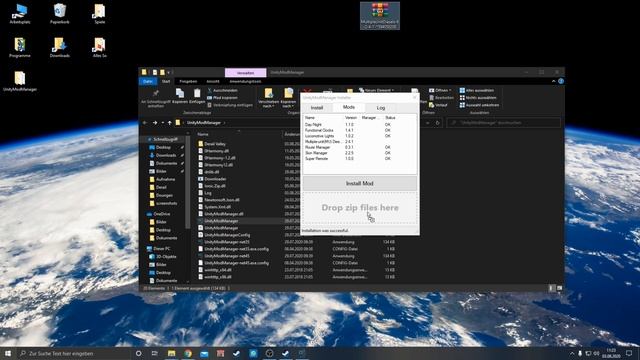
Task: Click the UnityModManager search field
Action: 504,123
